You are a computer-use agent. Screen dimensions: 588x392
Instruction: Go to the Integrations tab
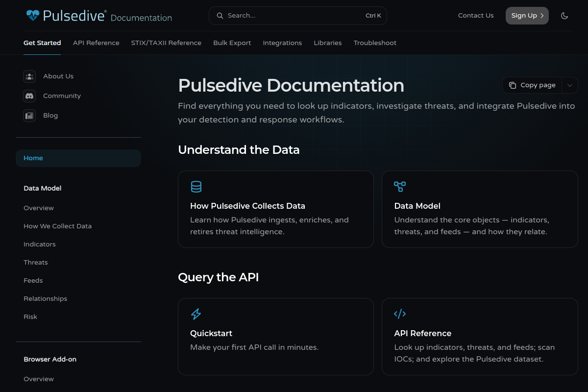pos(282,43)
